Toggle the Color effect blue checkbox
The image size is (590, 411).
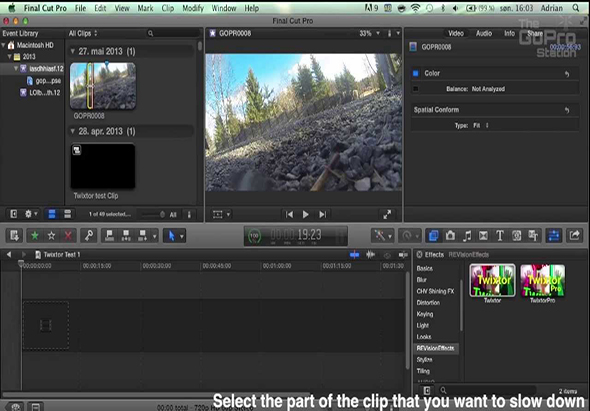point(416,73)
